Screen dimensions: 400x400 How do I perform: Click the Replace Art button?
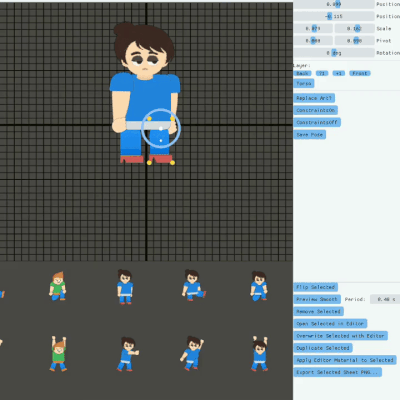click(314, 98)
